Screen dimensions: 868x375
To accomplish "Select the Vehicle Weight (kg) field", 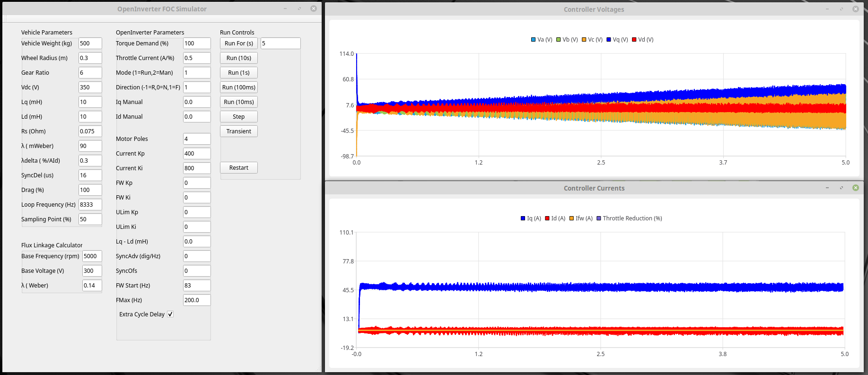I will tap(90, 43).
